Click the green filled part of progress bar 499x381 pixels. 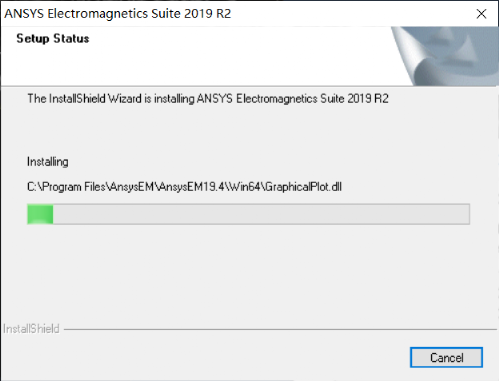click(x=40, y=214)
